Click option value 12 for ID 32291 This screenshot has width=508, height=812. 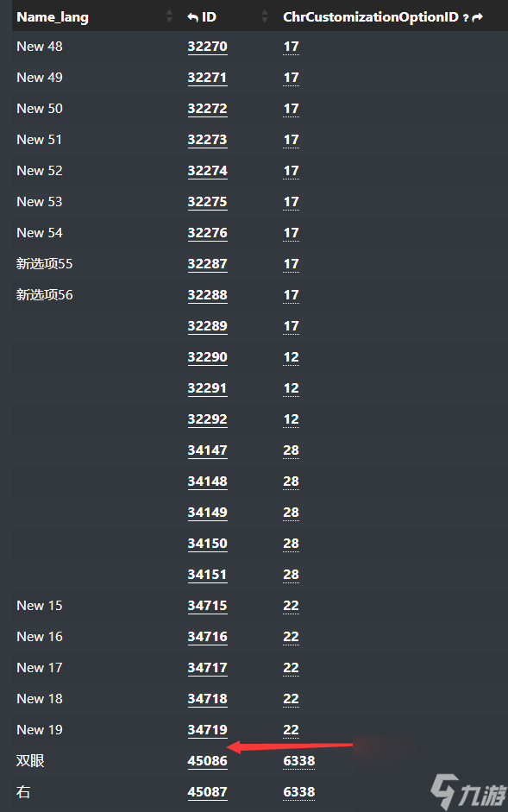click(x=291, y=388)
